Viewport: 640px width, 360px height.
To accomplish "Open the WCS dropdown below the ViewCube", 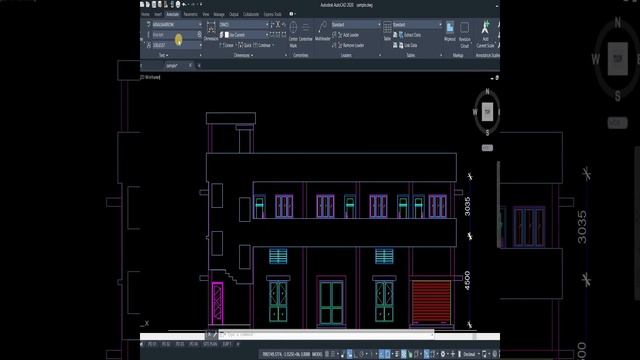I will point(487,148).
